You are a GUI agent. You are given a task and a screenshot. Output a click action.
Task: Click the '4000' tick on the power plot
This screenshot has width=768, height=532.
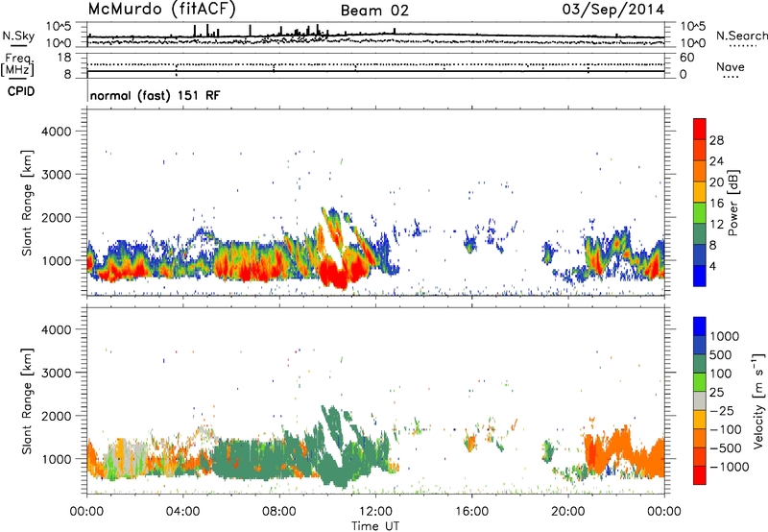[x=56, y=132]
